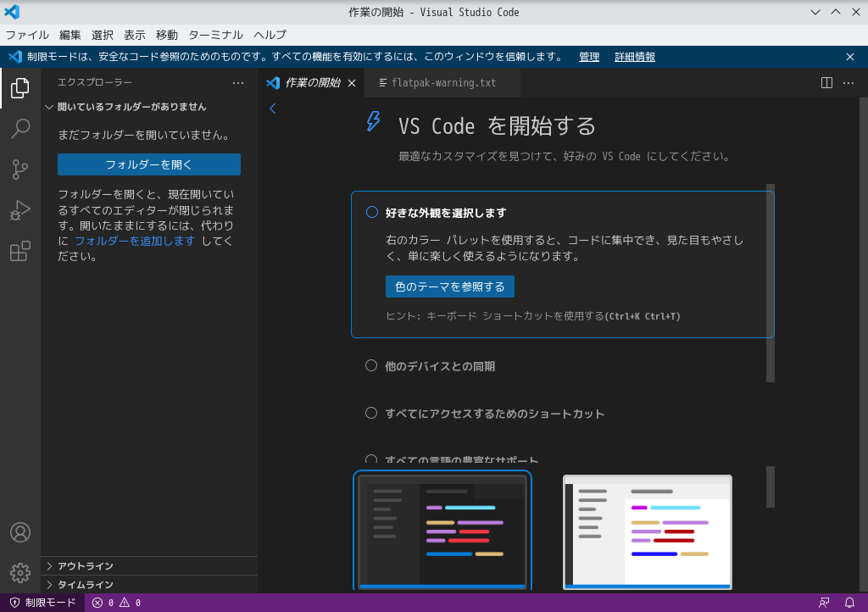Open the 編集 menu
Viewport: 868px width, 612px height.
pos(70,35)
